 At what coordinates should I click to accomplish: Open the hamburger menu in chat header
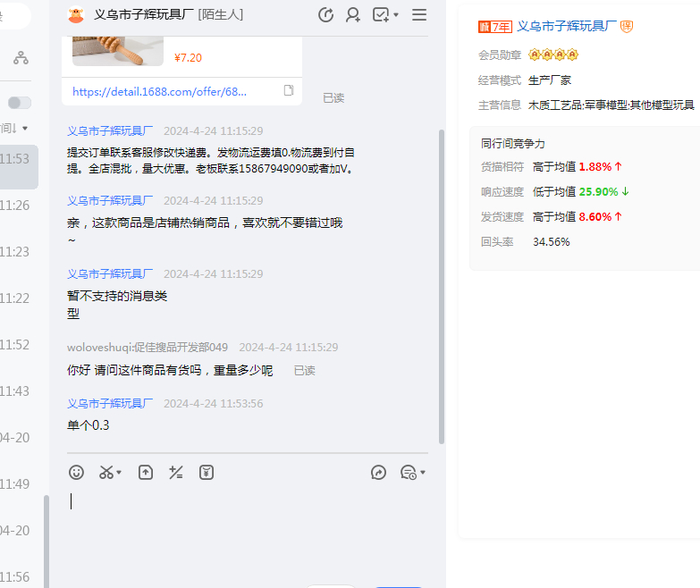[x=419, y=14]
